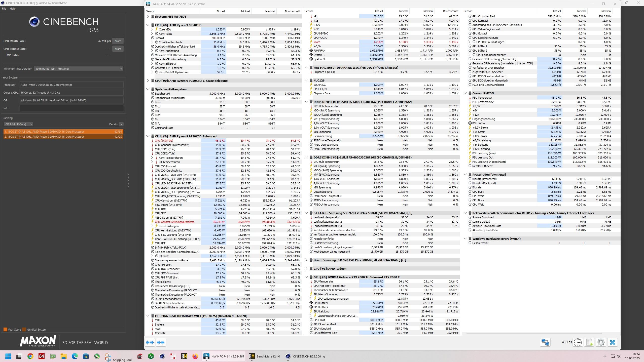Click the Info input field
The width and height of the screenshot is (644, 362).
point(71,108)
